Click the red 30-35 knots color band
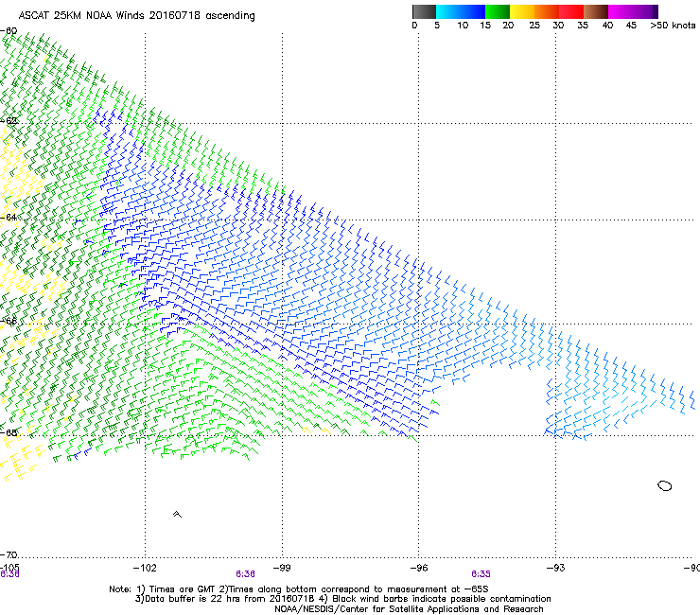The height and width of the screenshot is (615, 700). click(571, 11)
